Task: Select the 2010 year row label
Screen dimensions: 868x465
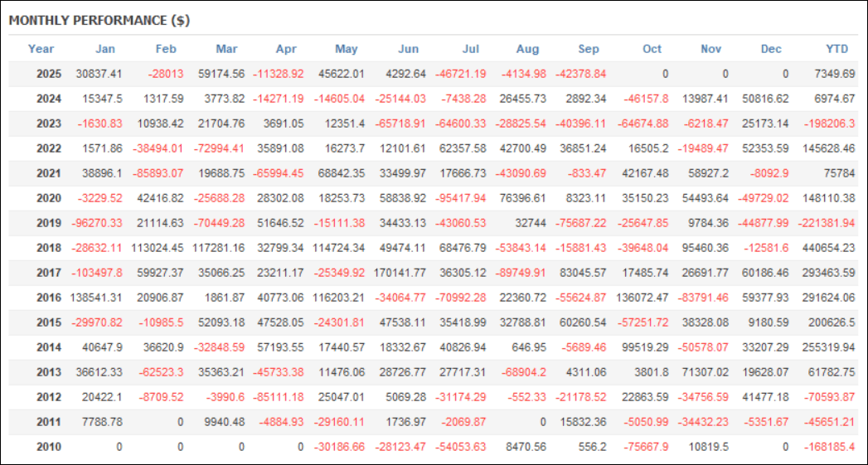Action: [x=50, y=447]
